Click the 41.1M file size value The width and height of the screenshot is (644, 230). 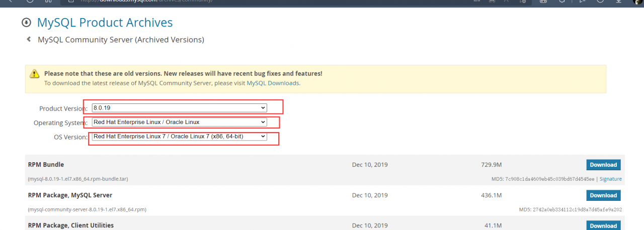[x=493, y=225]
